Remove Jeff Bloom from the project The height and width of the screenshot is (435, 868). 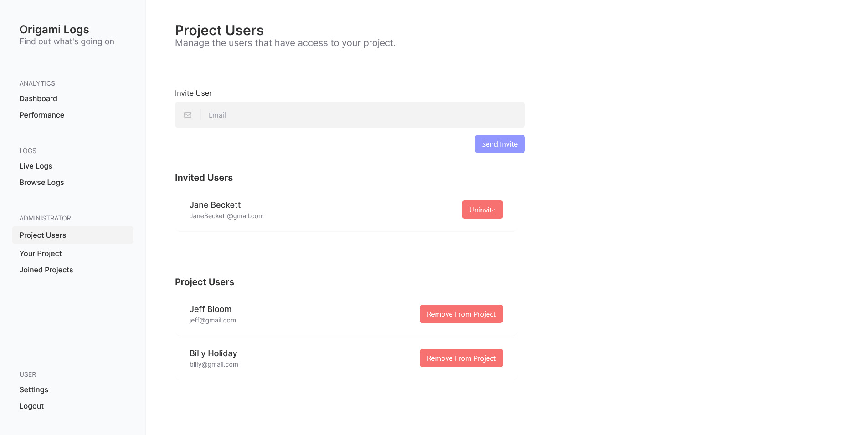pos(461,314)
